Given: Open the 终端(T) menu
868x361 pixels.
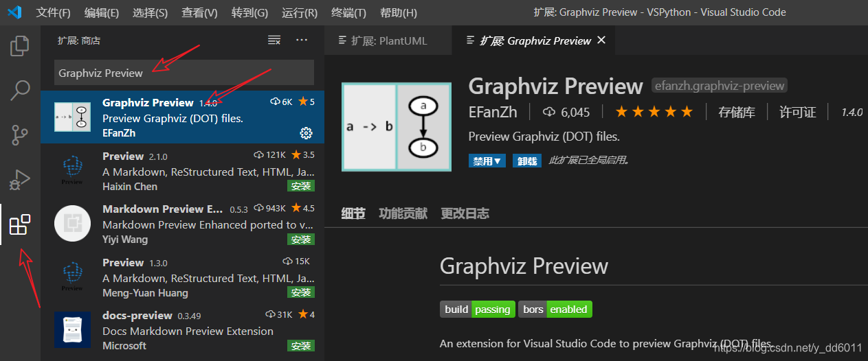Looking at the screenshot, I should click(348, 12).
